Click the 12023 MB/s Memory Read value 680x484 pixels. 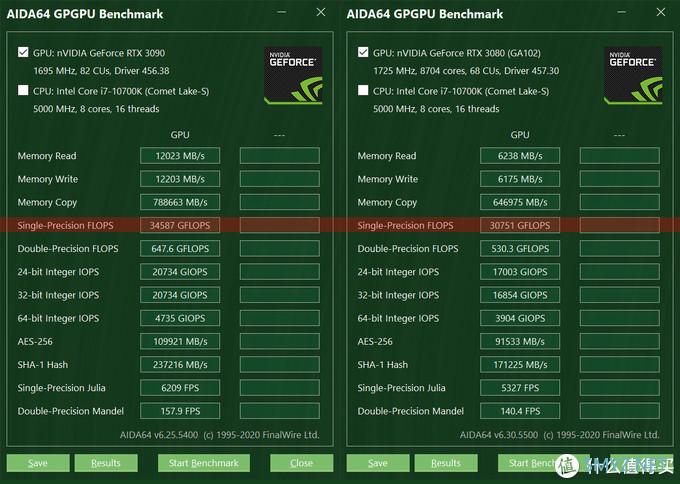tap(180, 156)
